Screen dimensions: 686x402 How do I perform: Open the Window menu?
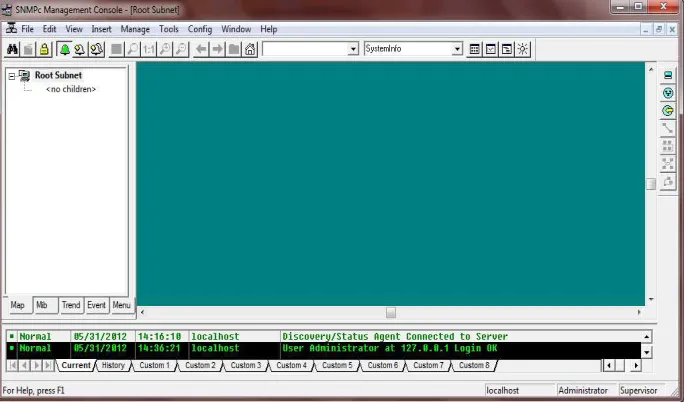(236, 29)
